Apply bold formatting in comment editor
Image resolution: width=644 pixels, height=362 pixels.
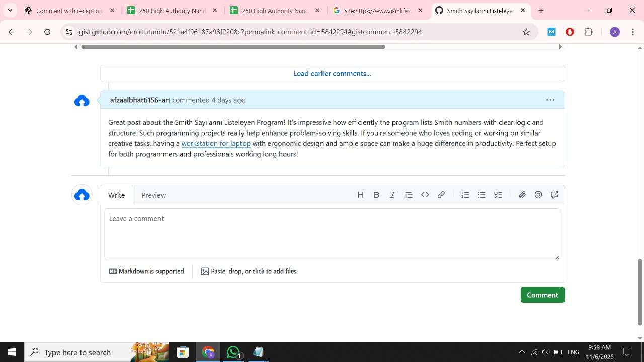pos(376,195)
